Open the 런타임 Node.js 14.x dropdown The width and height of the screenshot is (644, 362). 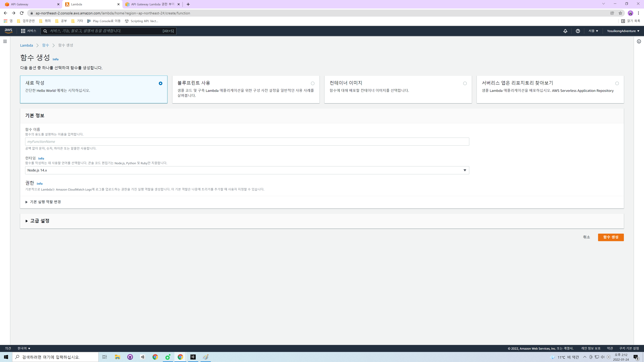pos(247,170)
